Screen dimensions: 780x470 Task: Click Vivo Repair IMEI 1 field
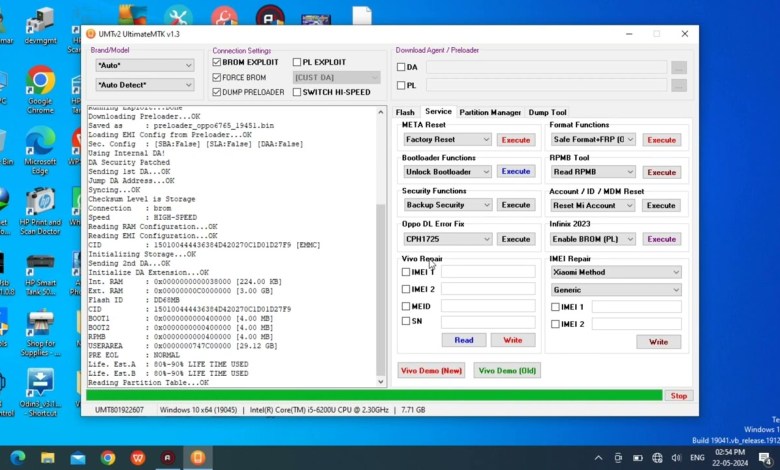(x=488, y=272)
